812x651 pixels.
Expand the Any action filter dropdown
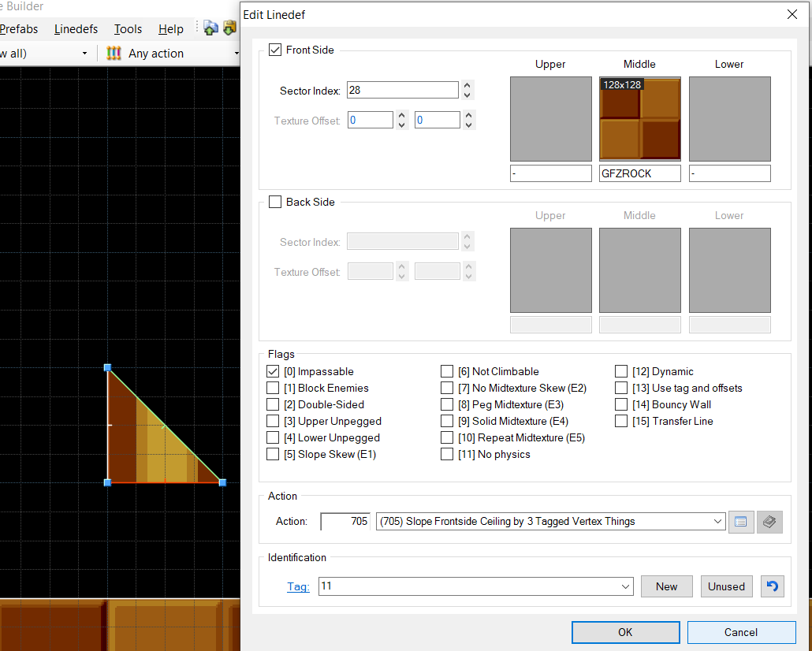237,54
